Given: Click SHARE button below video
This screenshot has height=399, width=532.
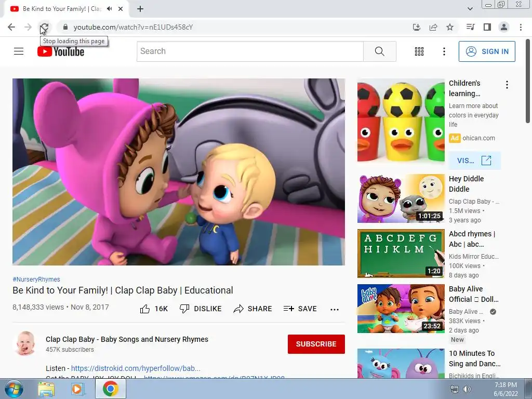Looking at the screenshot, I should (253, 309).
